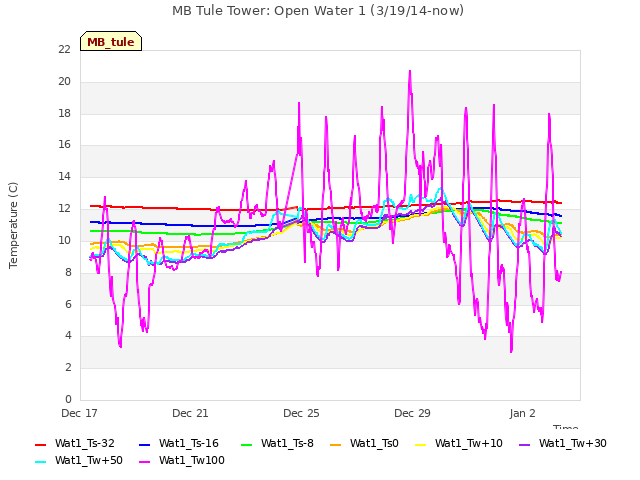
Task: Click the Dec 25 x-axis tick label
Action: pyautogui.click(x=301, y=413)
